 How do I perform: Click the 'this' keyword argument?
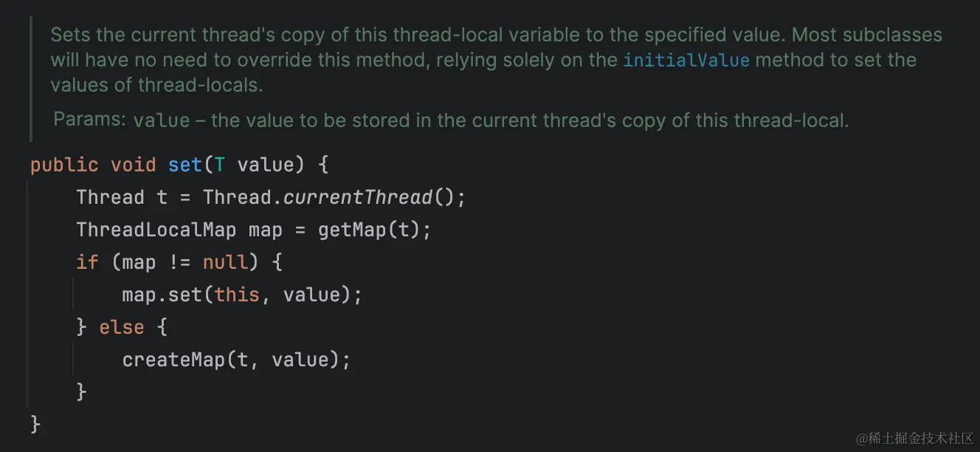point(237,295)
